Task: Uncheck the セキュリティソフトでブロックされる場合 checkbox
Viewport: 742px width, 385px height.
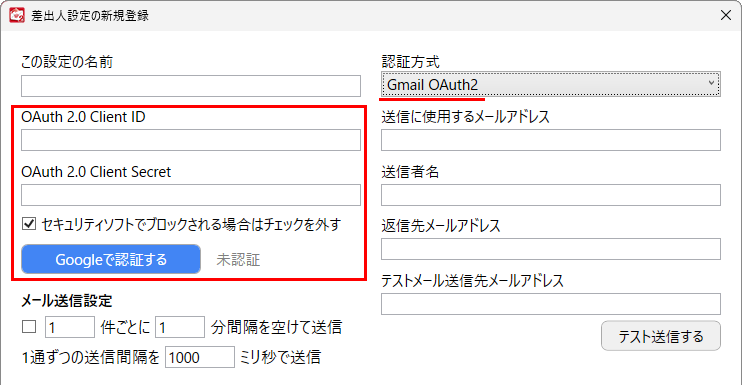Action: tap(29, 224)
